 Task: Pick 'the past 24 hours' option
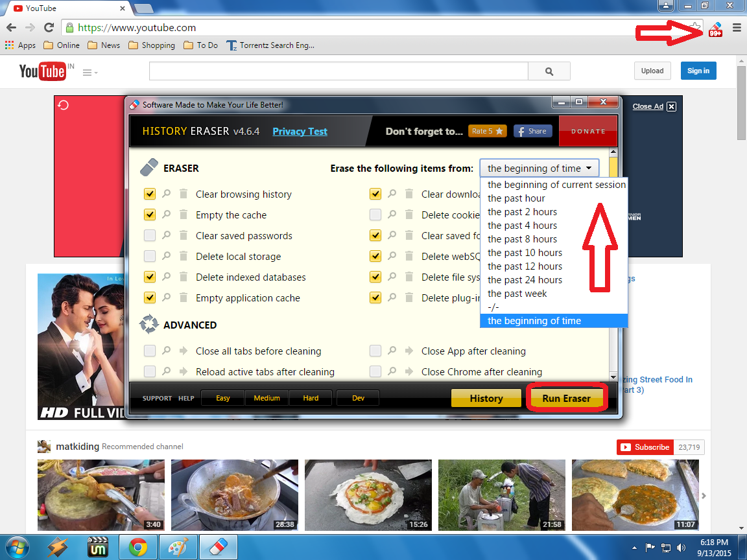coord(554,280)
